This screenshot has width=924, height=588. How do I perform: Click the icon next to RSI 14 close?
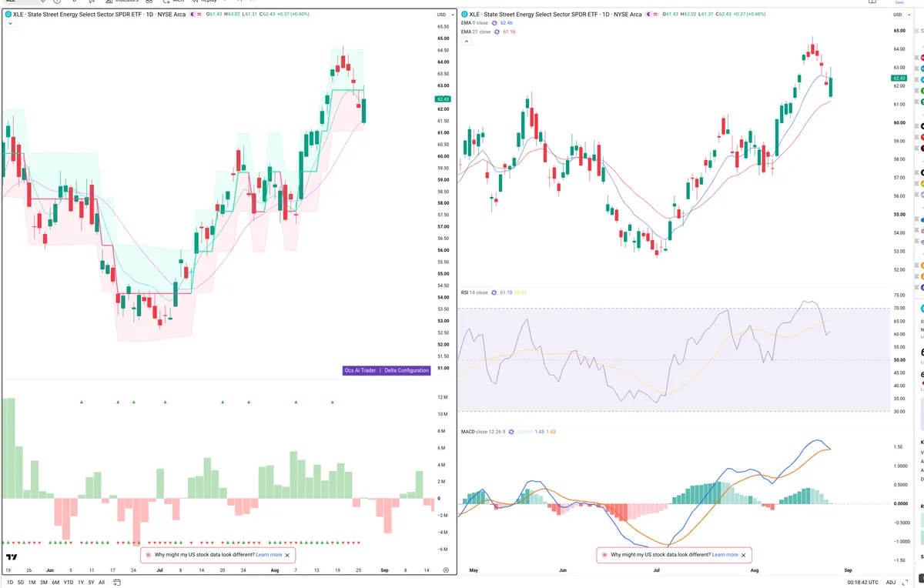pyautogui.click(x=494, y=292)
